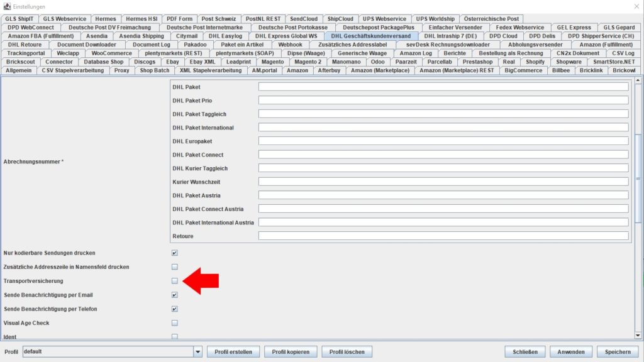Click the vertical scrollbar thumb

638,178
